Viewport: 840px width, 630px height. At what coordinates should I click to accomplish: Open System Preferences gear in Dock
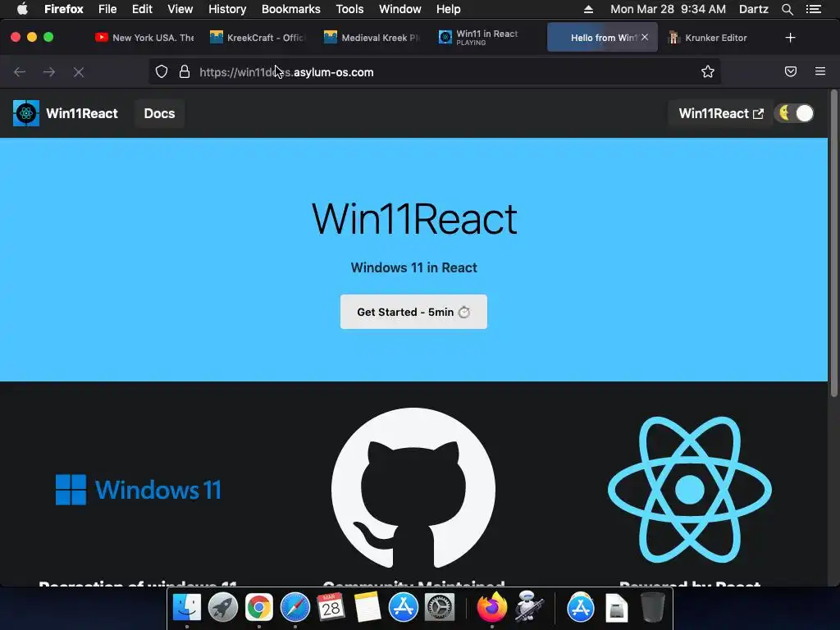[440, 607]
